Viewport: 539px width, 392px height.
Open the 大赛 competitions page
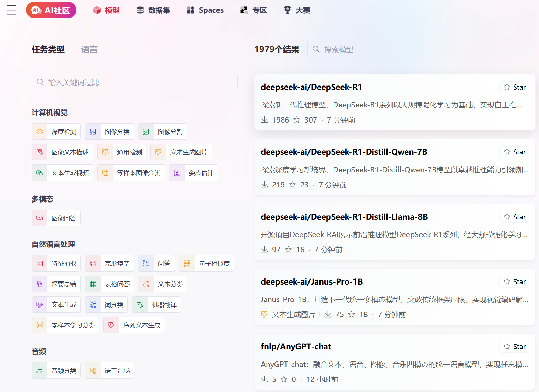pyautogui.click(x=297, y=10)
